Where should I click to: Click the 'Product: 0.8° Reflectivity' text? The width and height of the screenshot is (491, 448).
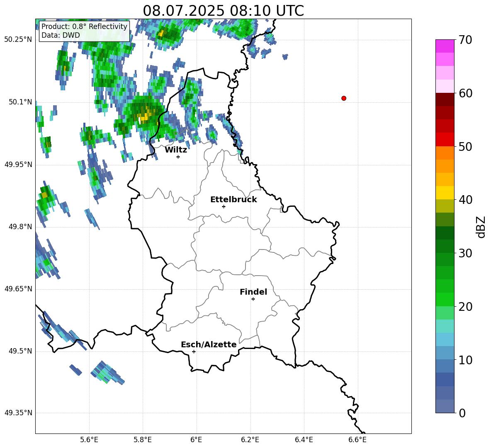tap(84, 26)
